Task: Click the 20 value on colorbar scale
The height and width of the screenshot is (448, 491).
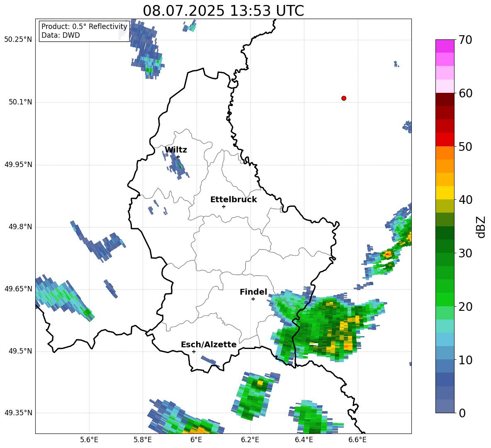Action: point(465,307)
